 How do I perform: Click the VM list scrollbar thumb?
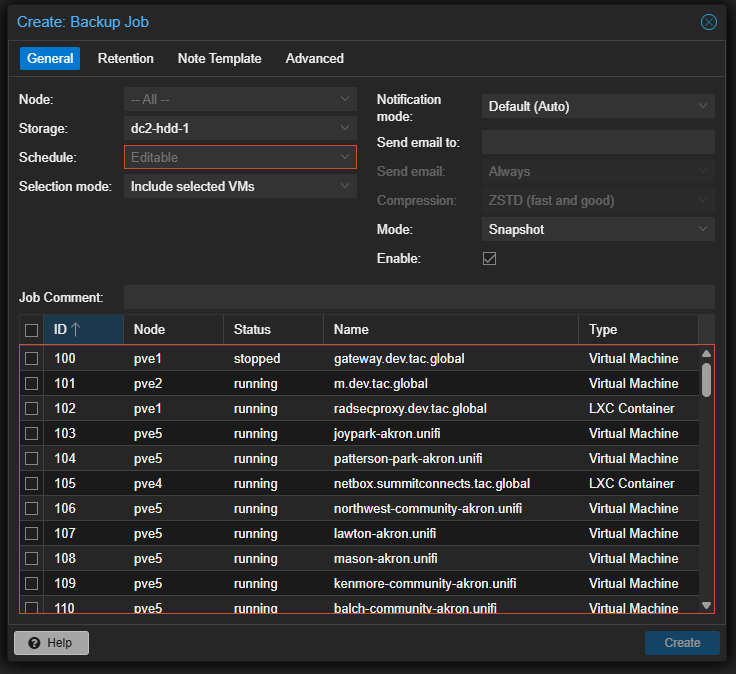[706, 380]
